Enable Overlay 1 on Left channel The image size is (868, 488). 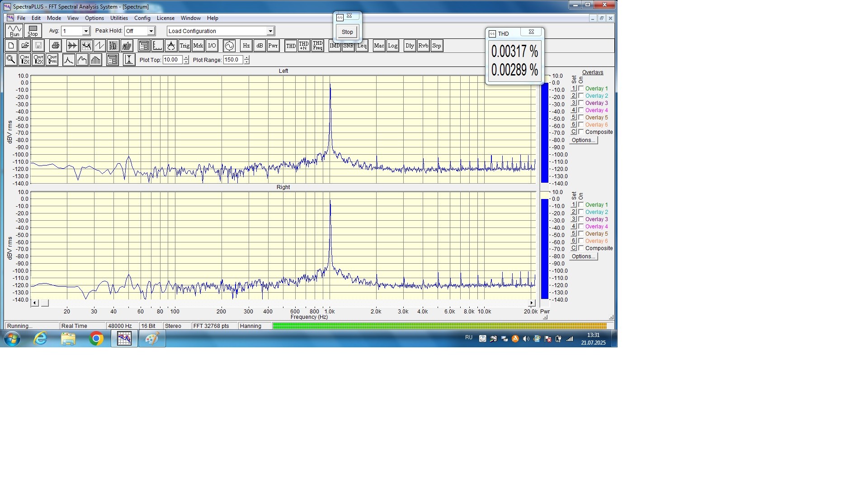pos(581,89)
